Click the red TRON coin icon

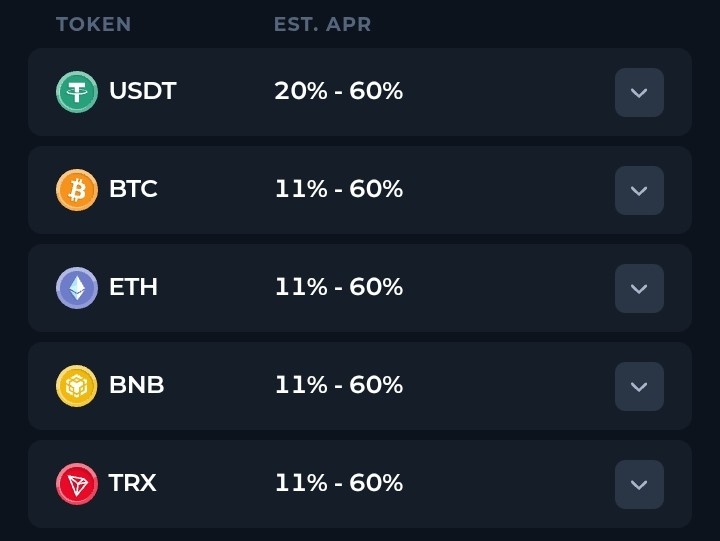pyautogui.click(x=77, y=484)
